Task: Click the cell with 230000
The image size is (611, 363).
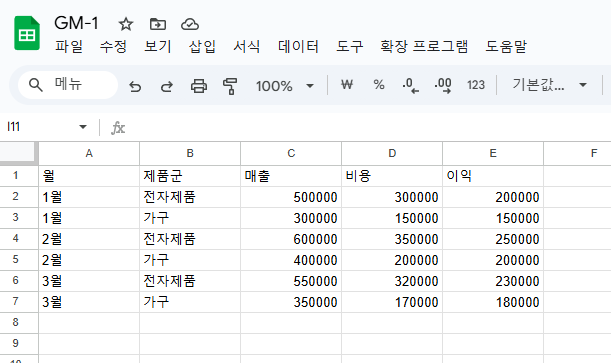Action: pos(493,281)
